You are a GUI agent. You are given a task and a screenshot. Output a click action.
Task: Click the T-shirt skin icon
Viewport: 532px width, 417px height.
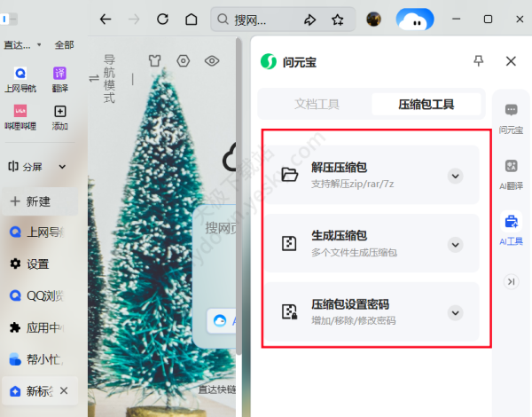[155, 61]
